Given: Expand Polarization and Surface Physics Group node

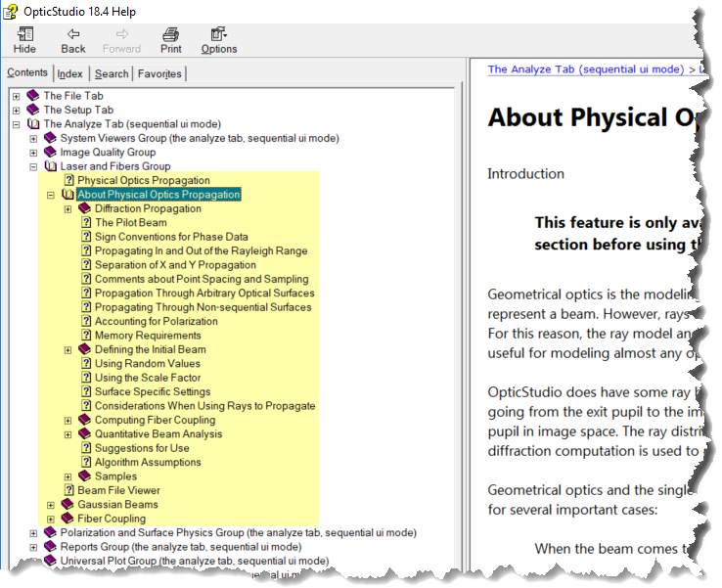Looking at the screenshot, I should coord(33,533).
